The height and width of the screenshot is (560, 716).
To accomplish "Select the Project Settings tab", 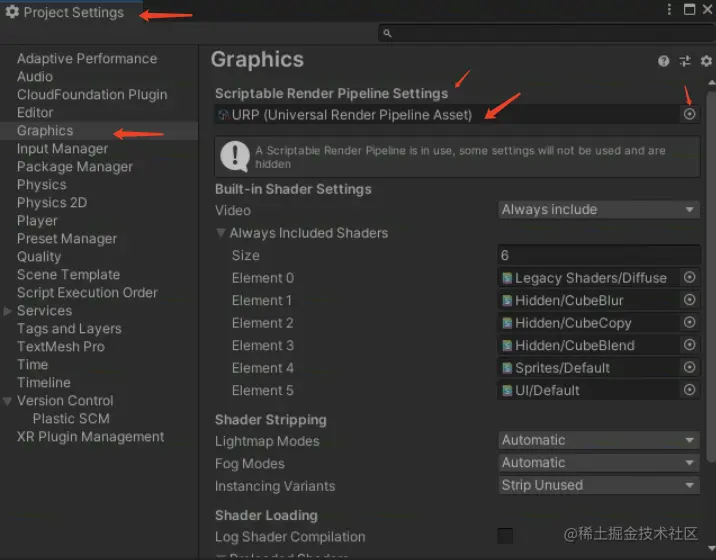I will click(x=71, y=12).
